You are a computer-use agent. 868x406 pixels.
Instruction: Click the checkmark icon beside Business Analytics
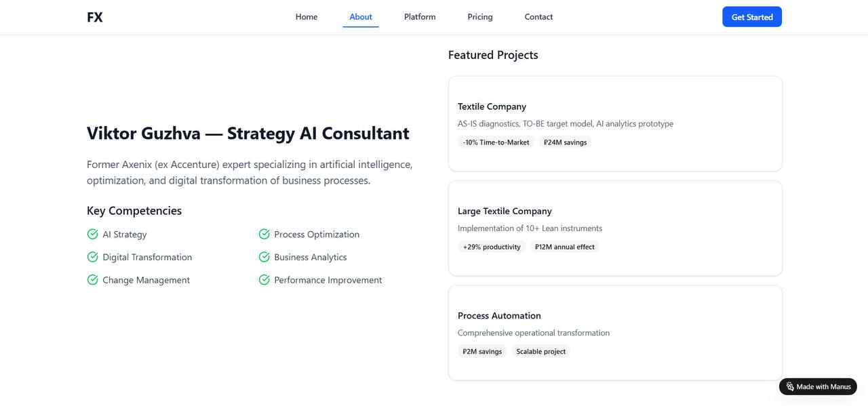pos(264,258)
